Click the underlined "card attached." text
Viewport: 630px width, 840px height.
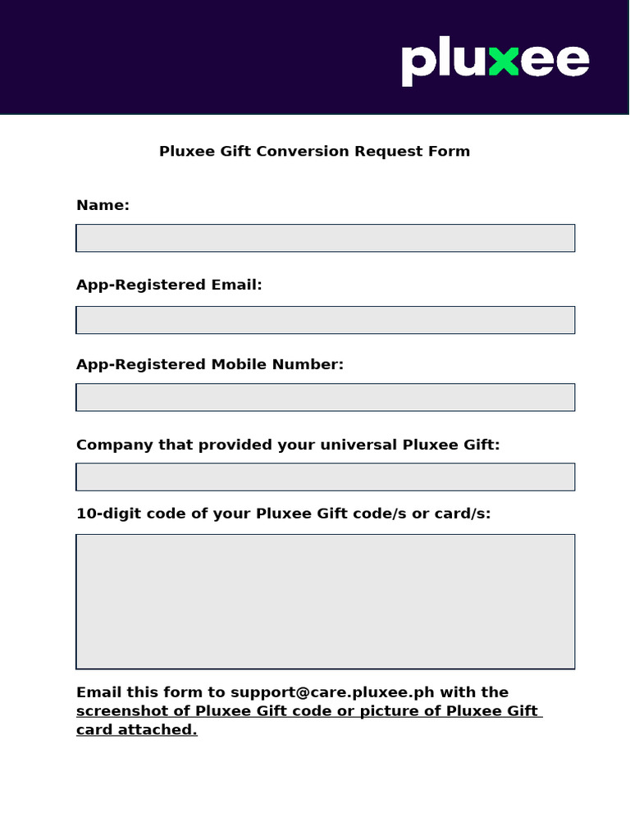click(137, 730)
